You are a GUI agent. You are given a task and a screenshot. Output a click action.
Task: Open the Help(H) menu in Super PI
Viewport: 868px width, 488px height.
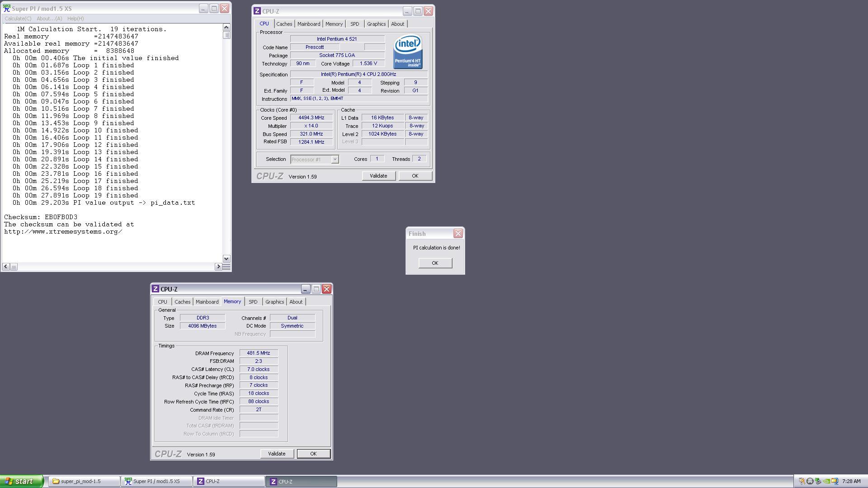(x=75, y=19)
